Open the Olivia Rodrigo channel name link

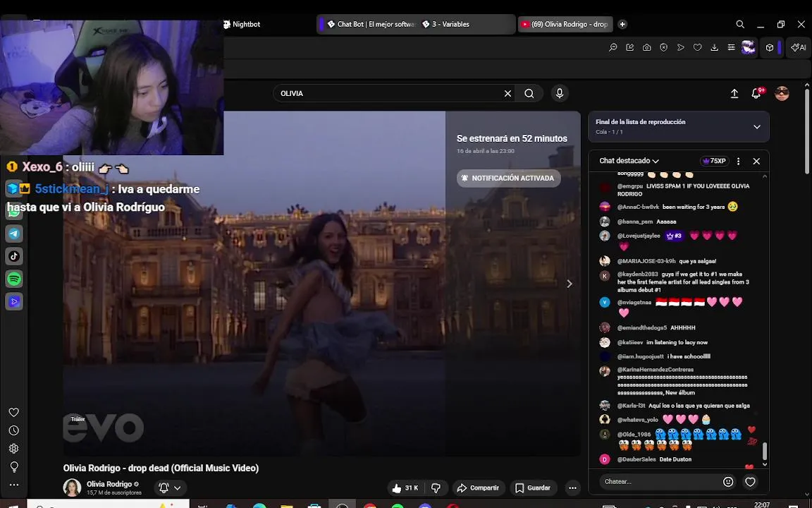109,484
